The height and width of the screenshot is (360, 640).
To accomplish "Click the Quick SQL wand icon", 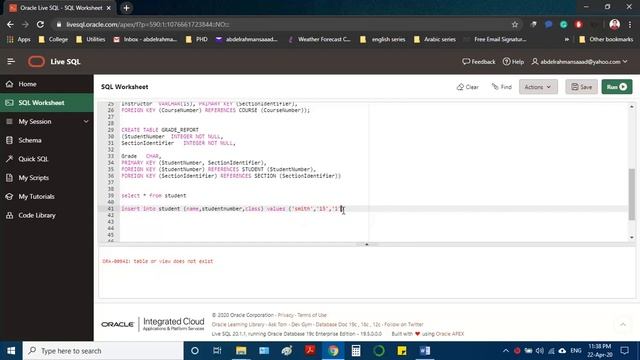I will click(x=9, y=159).
